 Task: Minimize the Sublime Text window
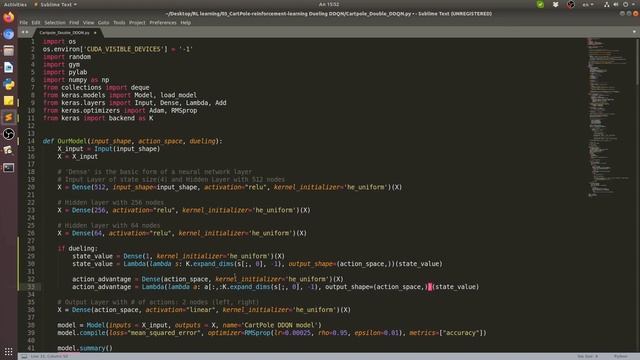point(622,13)
